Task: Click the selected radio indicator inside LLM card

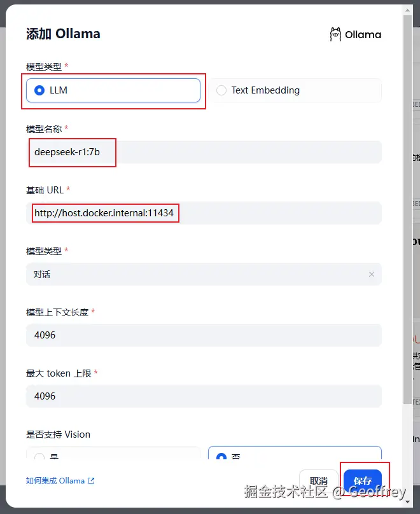Action: [x=39, y=90]
